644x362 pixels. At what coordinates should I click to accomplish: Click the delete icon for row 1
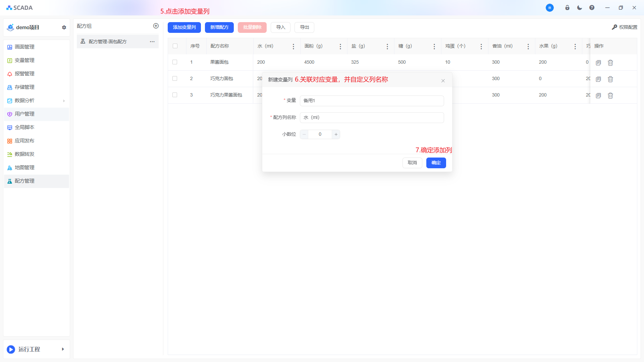pyautogui.click(x=610, y=63)
